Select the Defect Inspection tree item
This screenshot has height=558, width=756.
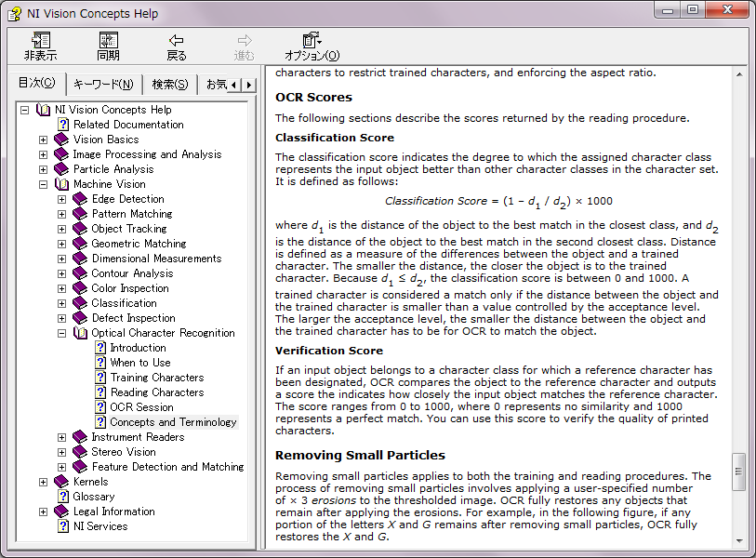pyautogui.click(x=134, y=318)
